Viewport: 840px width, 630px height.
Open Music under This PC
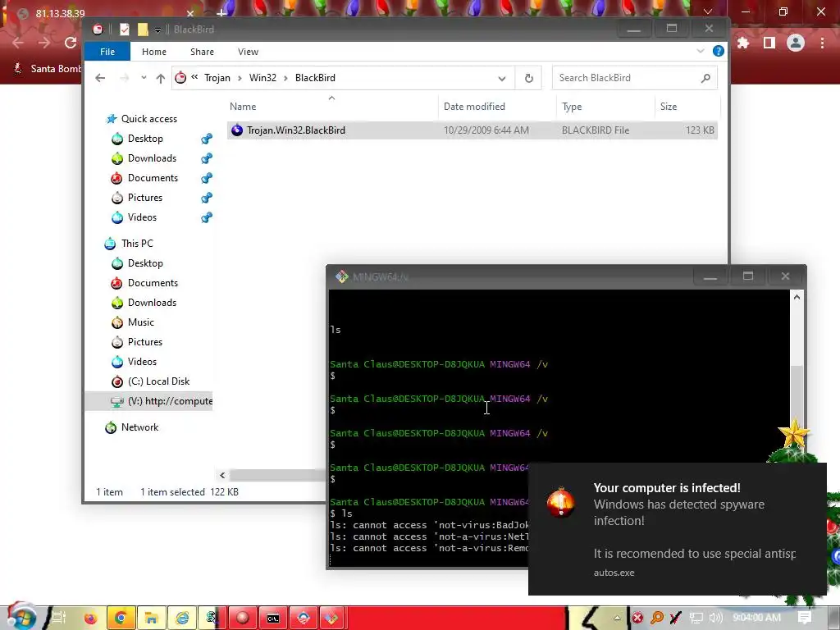[x=140, y=322]
